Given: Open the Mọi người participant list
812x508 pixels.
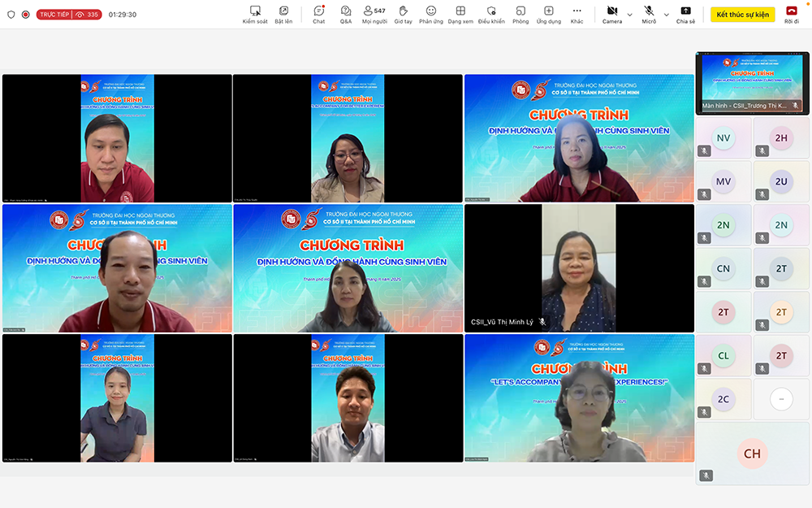Looking at the screenshot, I should coord(374,14).
